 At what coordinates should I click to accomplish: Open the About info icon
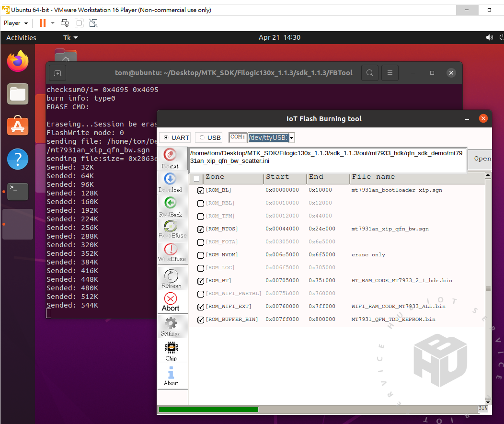(171, 376)
